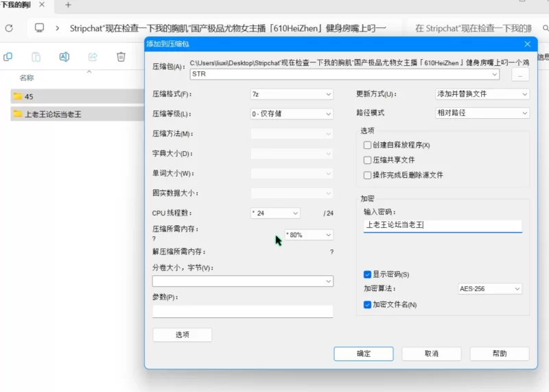Viewport: 549px width, 392px height.
Task: Click the paste icon in Explorer toolbar
Action: pos(36,57)
